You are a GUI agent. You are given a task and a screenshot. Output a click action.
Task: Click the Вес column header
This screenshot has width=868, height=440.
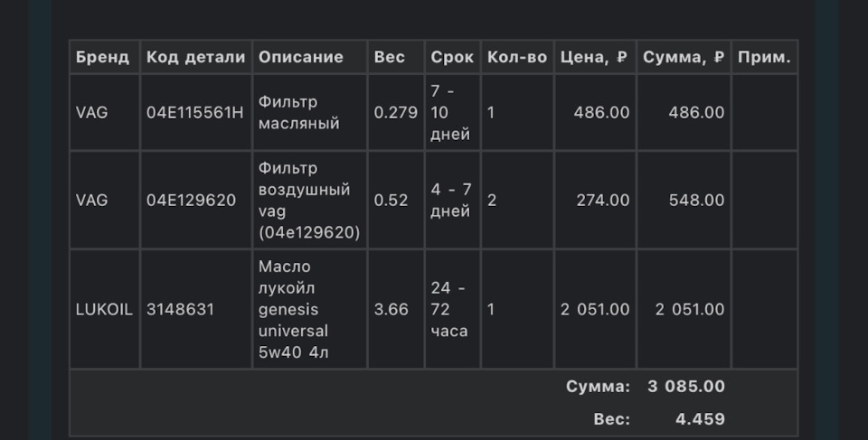coord(389,57)
